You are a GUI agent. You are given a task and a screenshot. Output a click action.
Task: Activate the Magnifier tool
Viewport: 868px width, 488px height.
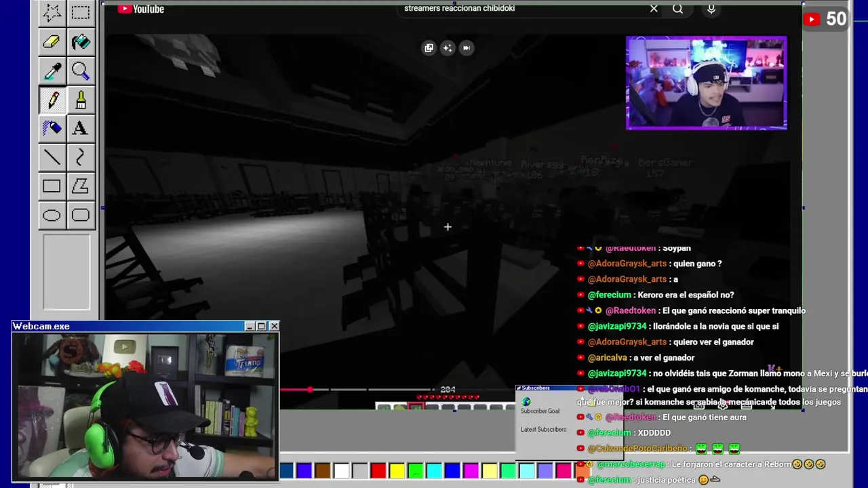[x=81, y=70]
